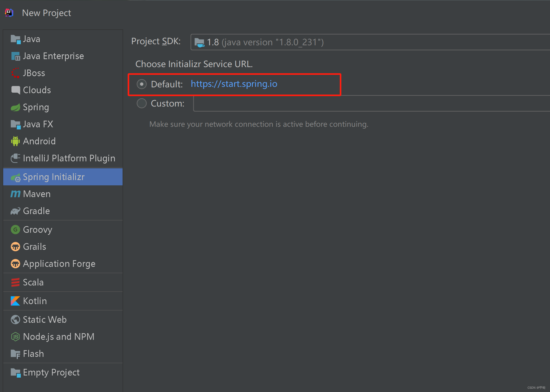Select the Maven project type
Viewport: 550px width, 392px height.
37,194
